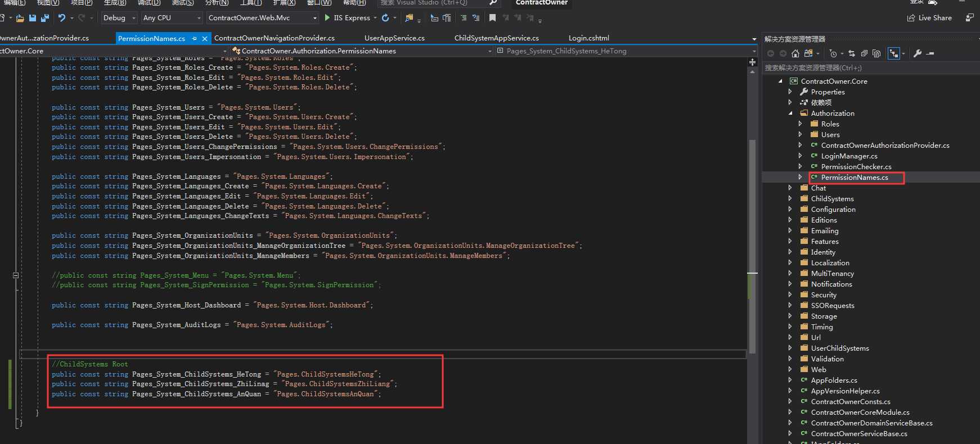Switch to the ContractOwnerNavigationProvider.cs tab
The width and height of the screenshot is (980, 444).
(275, 38)
